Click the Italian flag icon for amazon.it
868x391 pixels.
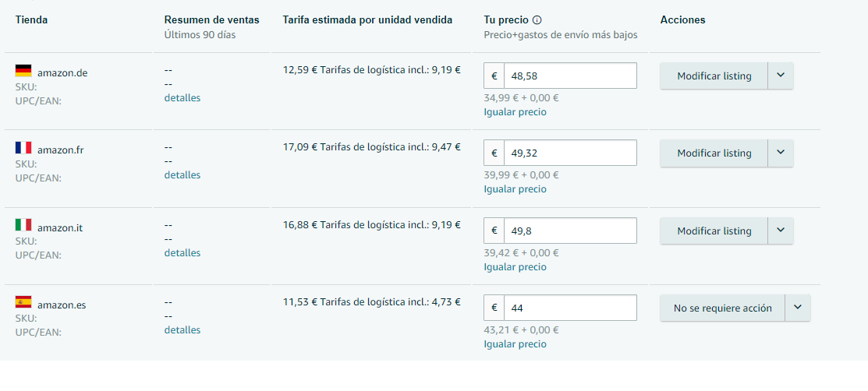pos(23,224)
